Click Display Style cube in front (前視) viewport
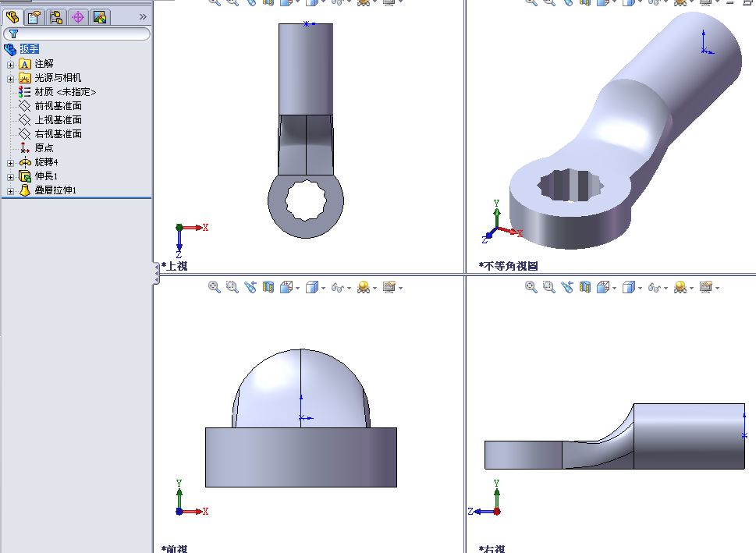 click(311, 287)
